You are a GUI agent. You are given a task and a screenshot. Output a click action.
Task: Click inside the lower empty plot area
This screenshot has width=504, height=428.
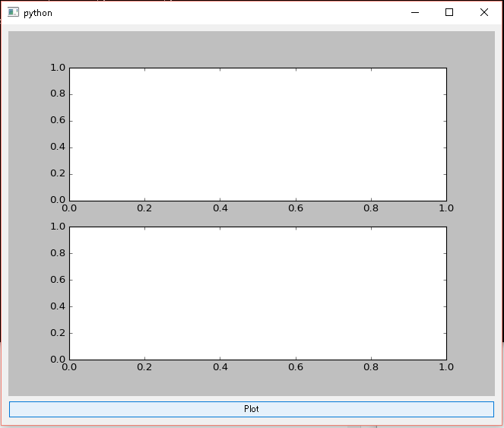(x=258, y=293)
